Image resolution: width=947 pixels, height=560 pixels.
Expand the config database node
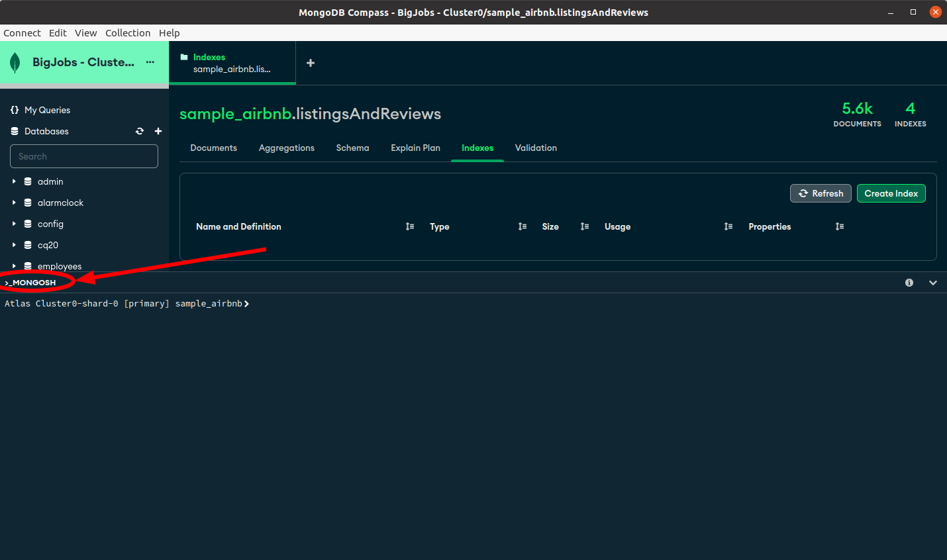pos(14,224)
